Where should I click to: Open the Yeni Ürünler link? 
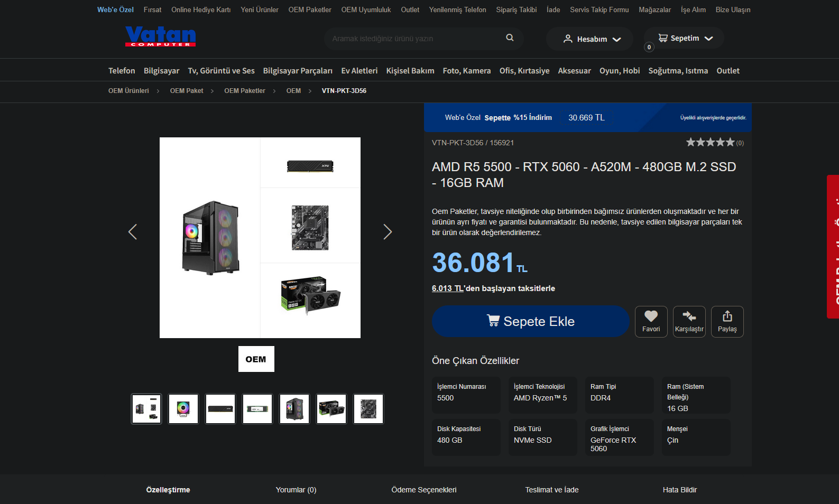260,10
